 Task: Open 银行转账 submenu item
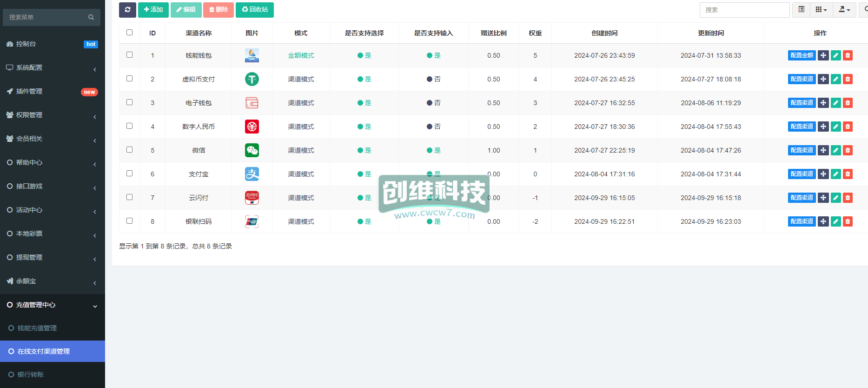(x=53, y=375)
